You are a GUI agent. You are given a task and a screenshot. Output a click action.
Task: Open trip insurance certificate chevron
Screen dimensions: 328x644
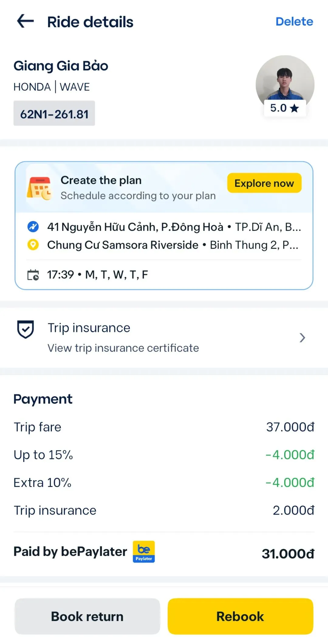tap(302, 338)
